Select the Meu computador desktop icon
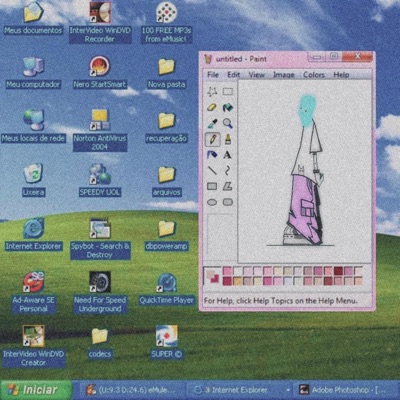The width and height of the screenshot is (400, 400). click(33, 72)
